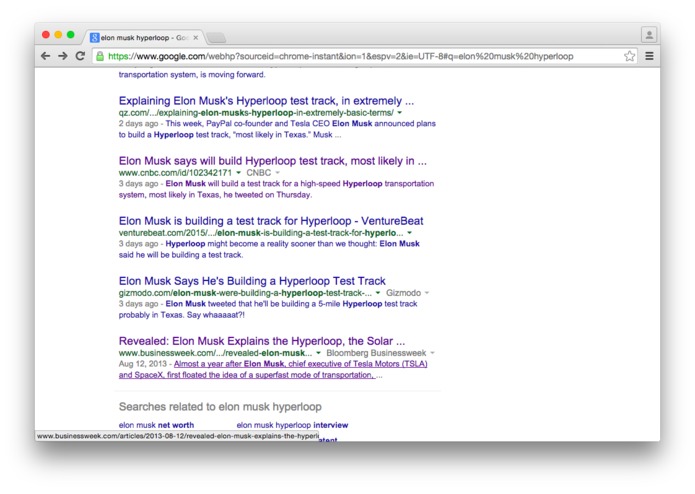Search related 'elon musk hyperloop interview'

[x=292, y=425]
